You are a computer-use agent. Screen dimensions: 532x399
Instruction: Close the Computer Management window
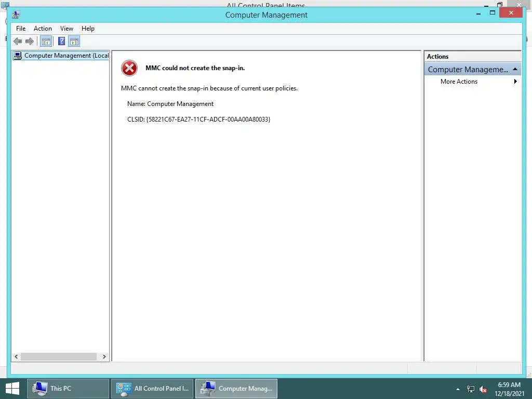coord(511,13)
